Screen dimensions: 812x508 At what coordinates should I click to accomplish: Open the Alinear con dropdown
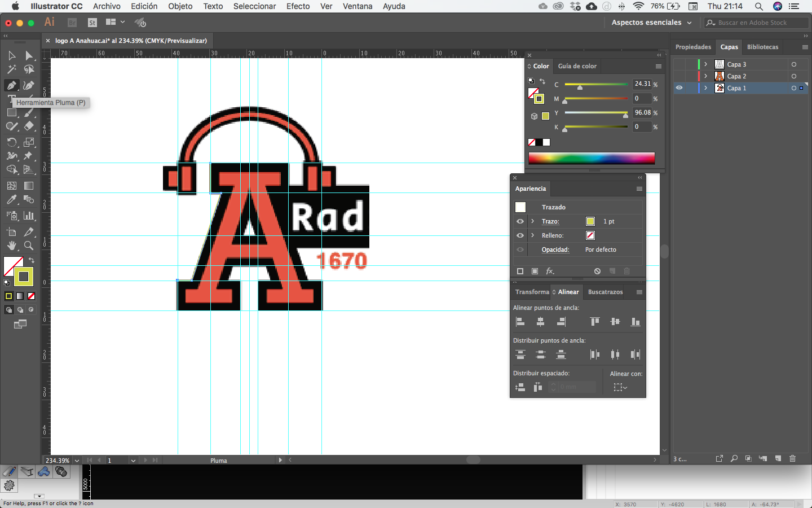tap(620, 387)
